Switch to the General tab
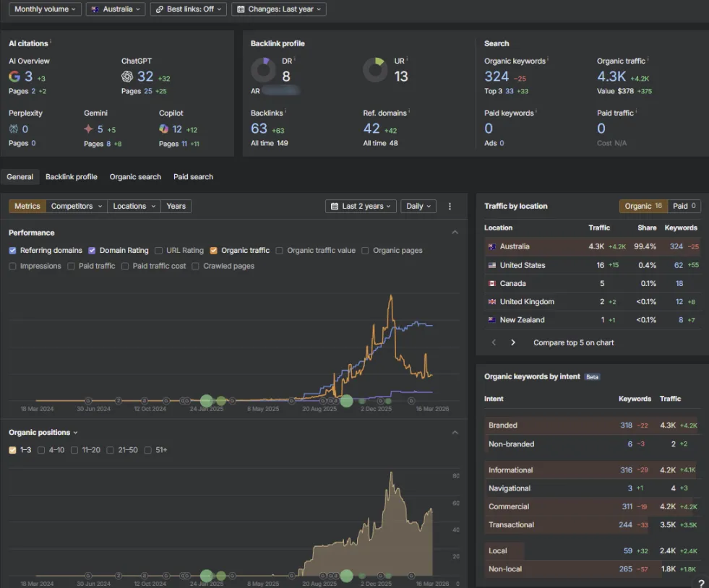Viewport: 709px width, 588px height. pyautogui.click(x=20, y=177)
